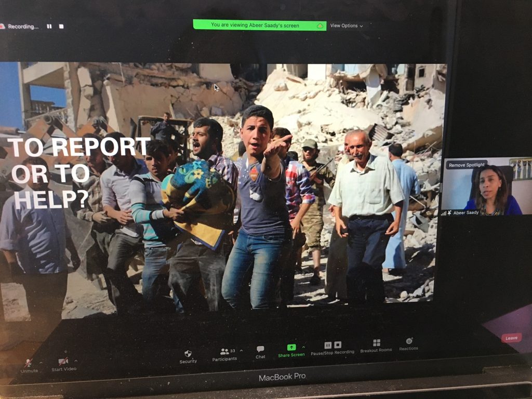The height and width of the screenshot is (399, 532).
Task: Click the red Leave button
Action: pyautogui.click(x=511, y=338)
